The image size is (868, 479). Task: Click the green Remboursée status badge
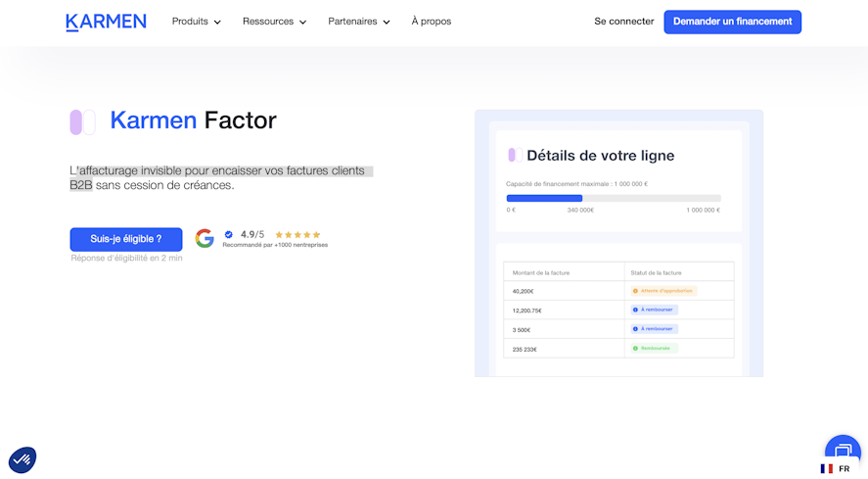pyautogui.click(x=655, y=348)
